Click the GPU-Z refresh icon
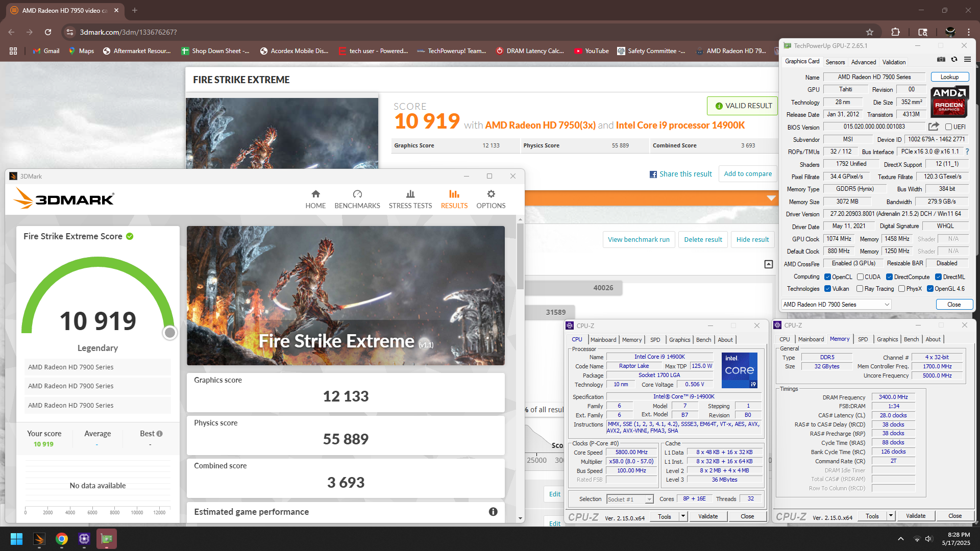980x551 pixels. (954, 60)
